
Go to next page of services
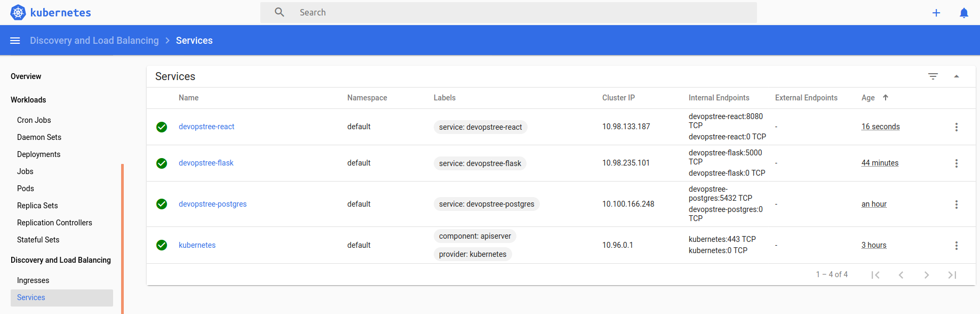click(927, 275)
